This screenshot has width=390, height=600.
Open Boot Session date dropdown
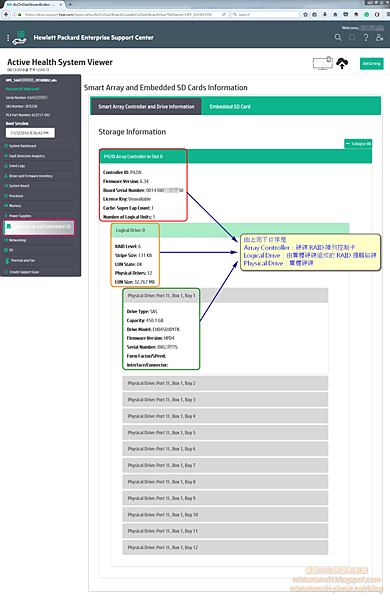pyautogui.click(x=30, y=133)
